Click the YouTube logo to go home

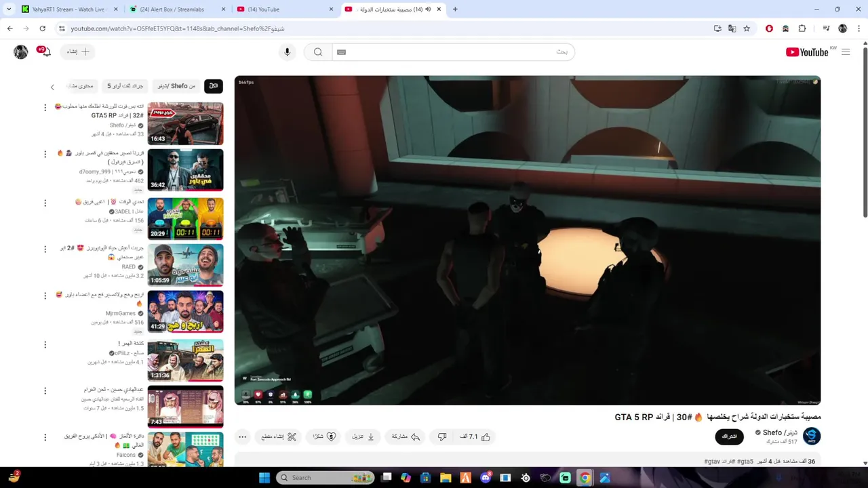807,52
